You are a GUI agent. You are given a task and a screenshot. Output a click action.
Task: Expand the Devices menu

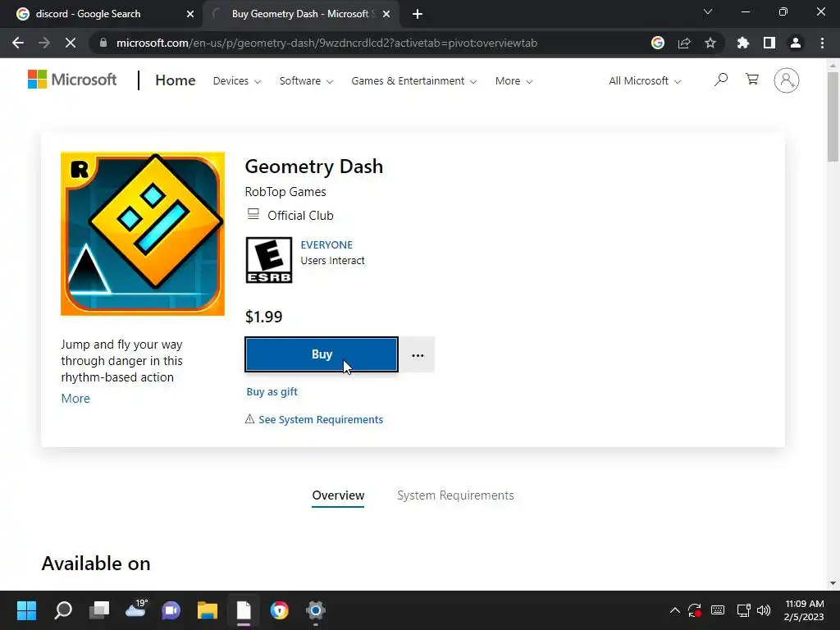pos(237,81)
